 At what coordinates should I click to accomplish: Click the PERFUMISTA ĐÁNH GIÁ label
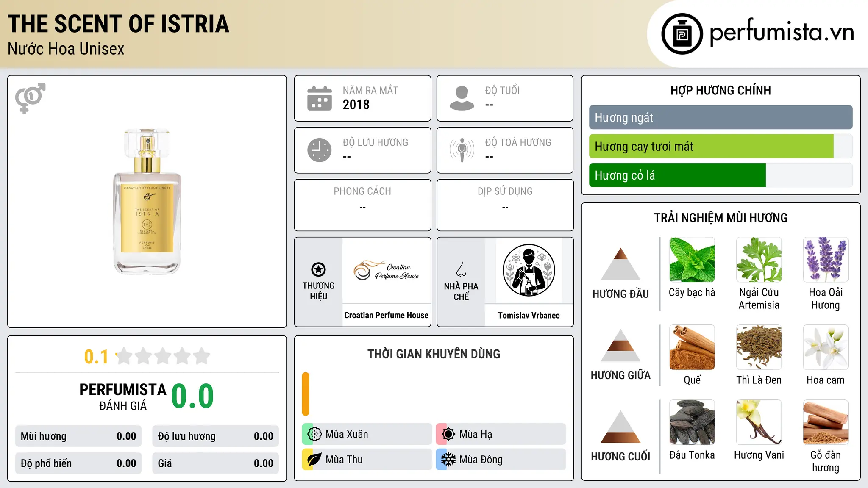click(x=123, y=396)
